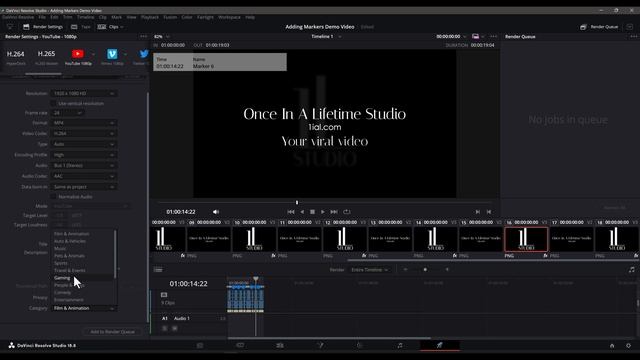Toggle the Clips view button
Viewport: 640px width, 360px height.
pyautogui.click(x=110, y=27)
